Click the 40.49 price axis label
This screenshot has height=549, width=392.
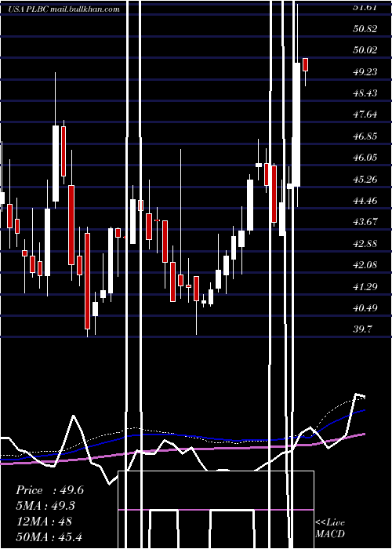pyautogui.click(x=365, y=308)
